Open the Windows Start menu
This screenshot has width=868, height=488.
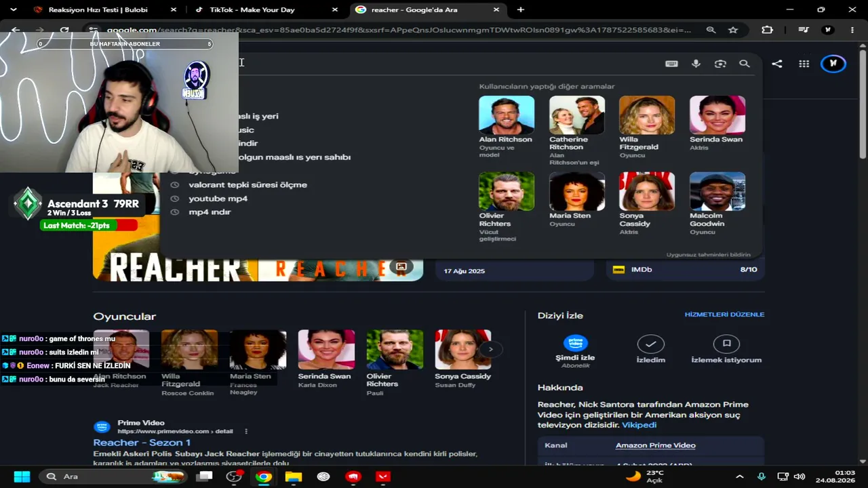click(x=22, y=476)
